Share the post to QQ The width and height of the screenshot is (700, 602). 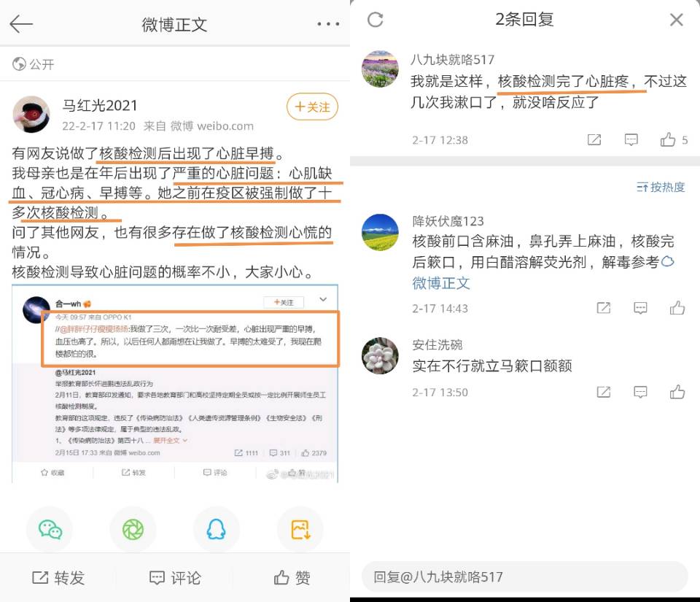click(x=217, y=530)
